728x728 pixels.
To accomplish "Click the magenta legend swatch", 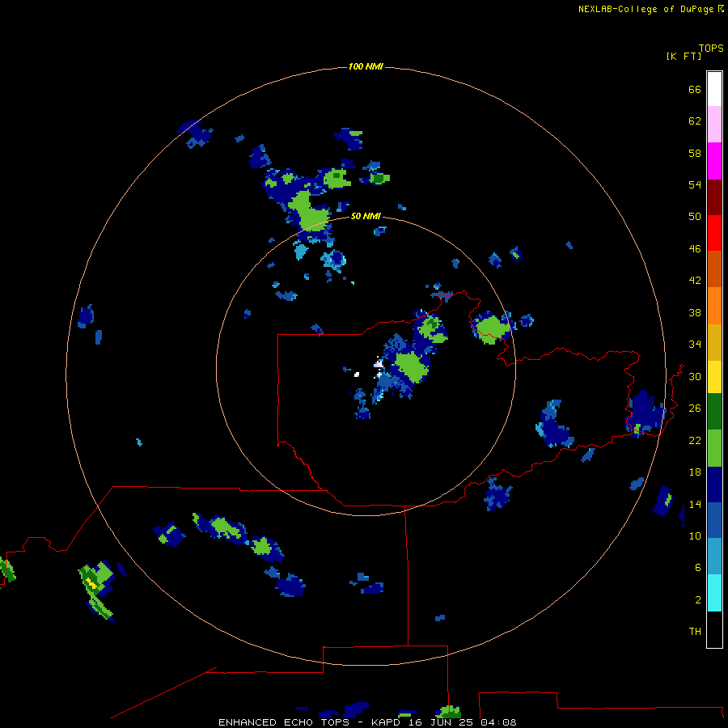I will point(714,161).
